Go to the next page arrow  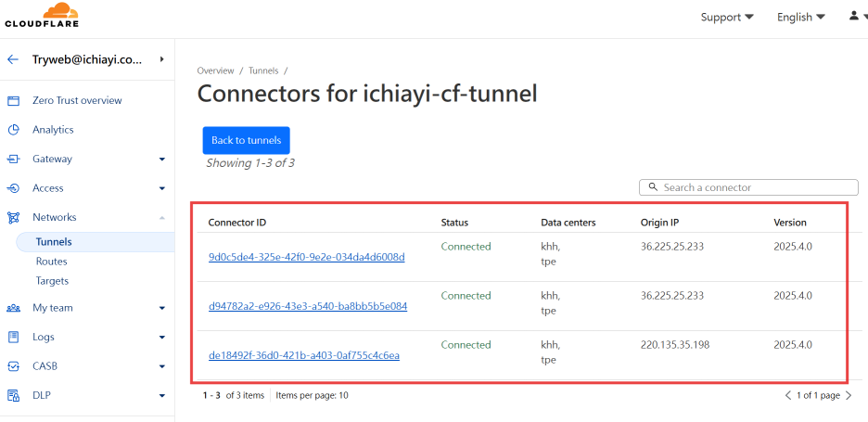[x=849, y=395]
